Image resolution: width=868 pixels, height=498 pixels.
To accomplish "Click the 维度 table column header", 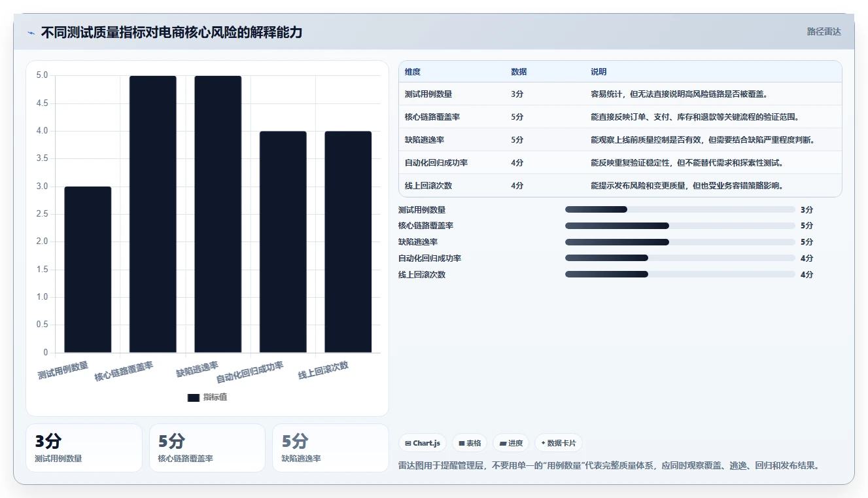I will pos(413,72).
